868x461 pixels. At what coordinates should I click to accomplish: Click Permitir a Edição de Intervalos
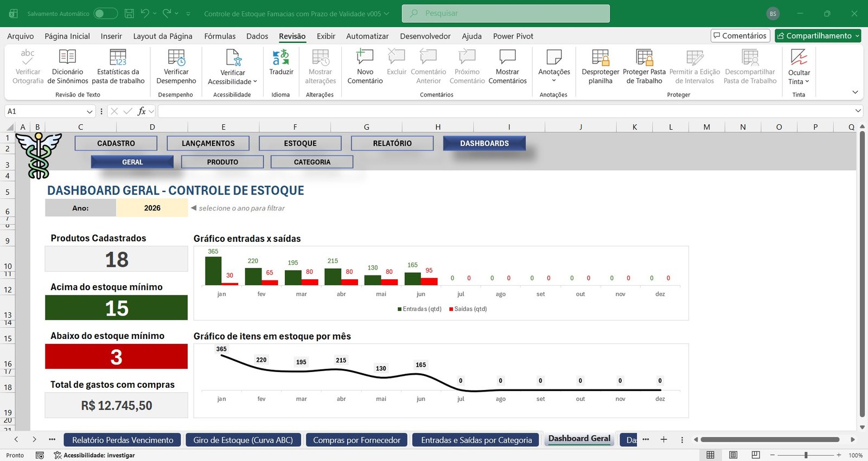click(694, 66)
